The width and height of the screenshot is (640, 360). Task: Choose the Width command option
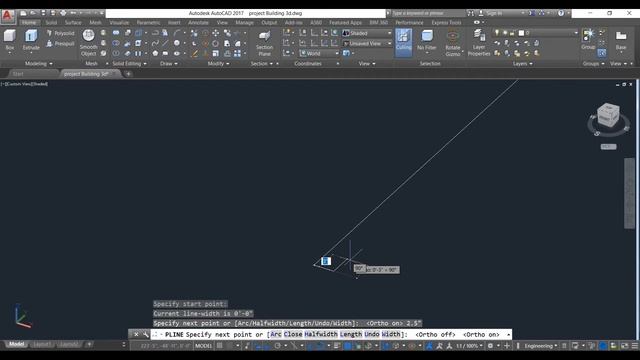tap(391, 334)
